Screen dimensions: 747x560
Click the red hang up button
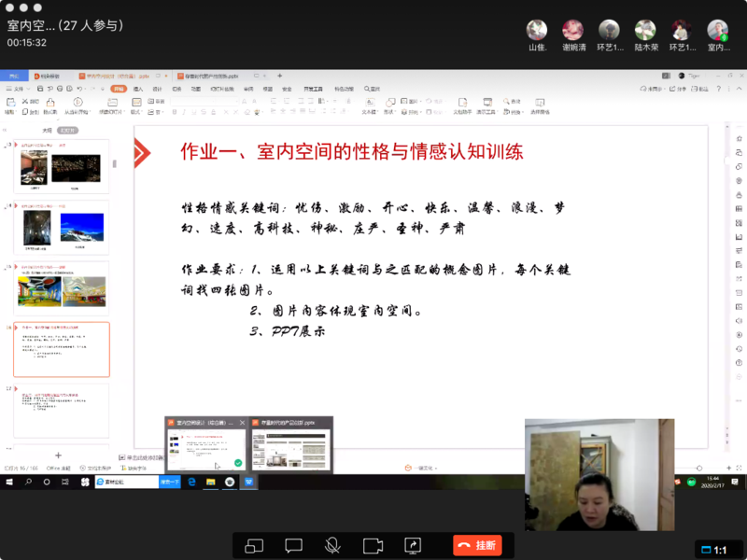(x=476, y=545)
